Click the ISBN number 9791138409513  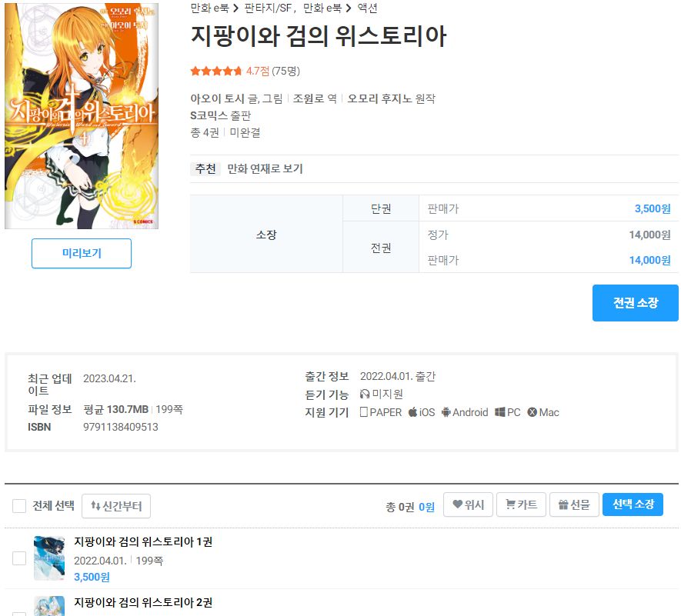click(121, 427)
